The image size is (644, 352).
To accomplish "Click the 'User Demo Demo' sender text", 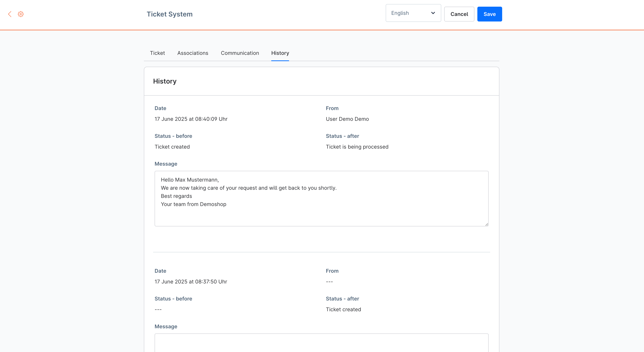I will click(347, 119).
